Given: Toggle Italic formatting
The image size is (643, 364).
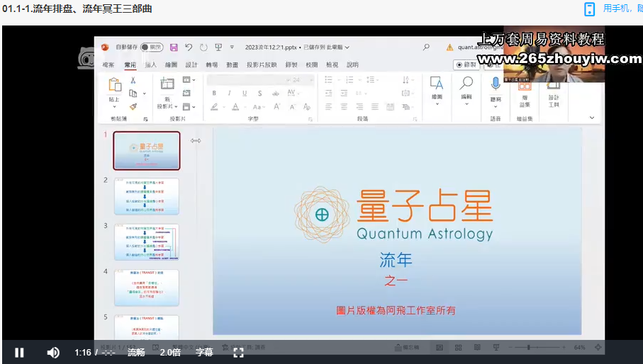Looking at the screenshot, I should click(x=229, y=93).
